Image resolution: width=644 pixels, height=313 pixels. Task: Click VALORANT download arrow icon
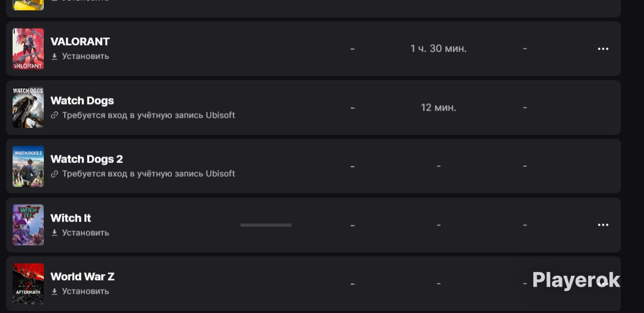point(54,56)
